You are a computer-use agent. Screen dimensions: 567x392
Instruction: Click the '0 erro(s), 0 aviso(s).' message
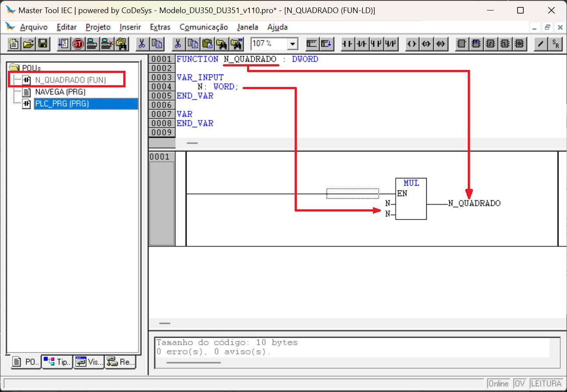tap(213, 351)
